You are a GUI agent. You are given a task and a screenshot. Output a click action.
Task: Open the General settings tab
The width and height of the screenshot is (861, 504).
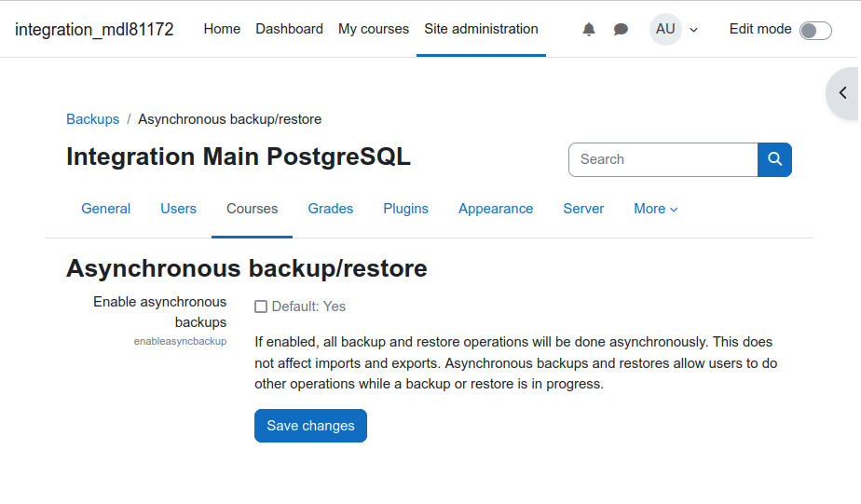[106, 209]
